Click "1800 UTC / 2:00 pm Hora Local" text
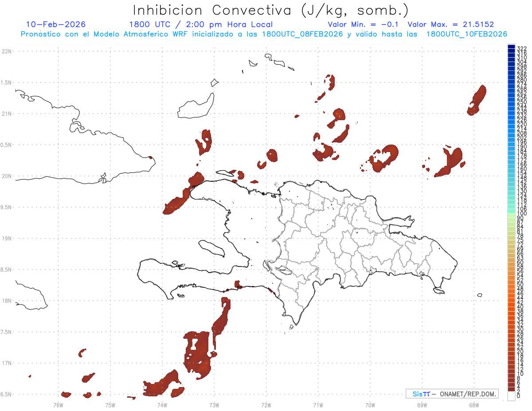This screenshot has height=411, width=532. click(x=201, y=24)
